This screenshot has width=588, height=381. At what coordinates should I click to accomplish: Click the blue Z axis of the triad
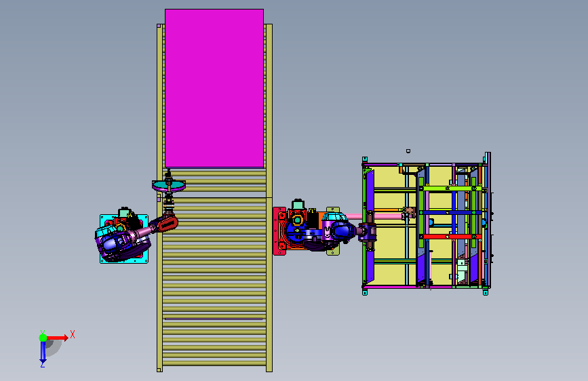[x=43, y=353]
